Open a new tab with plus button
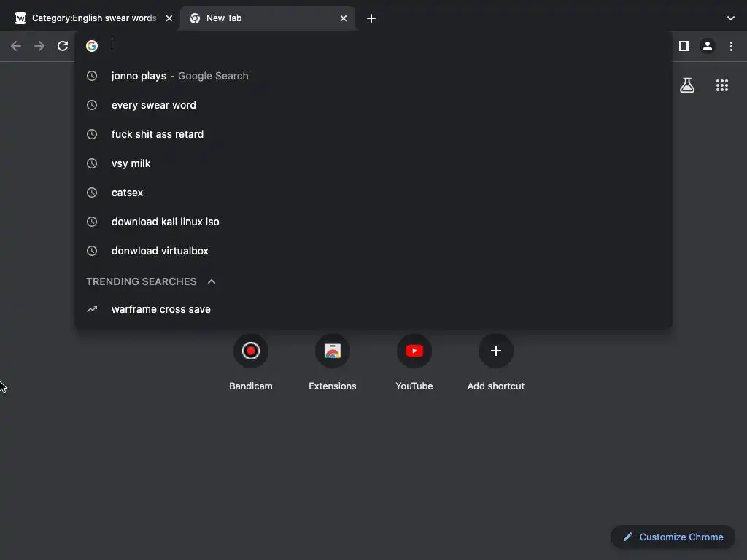Image resolution: width=747 pixels, height=560 pixels. (371, 18)
